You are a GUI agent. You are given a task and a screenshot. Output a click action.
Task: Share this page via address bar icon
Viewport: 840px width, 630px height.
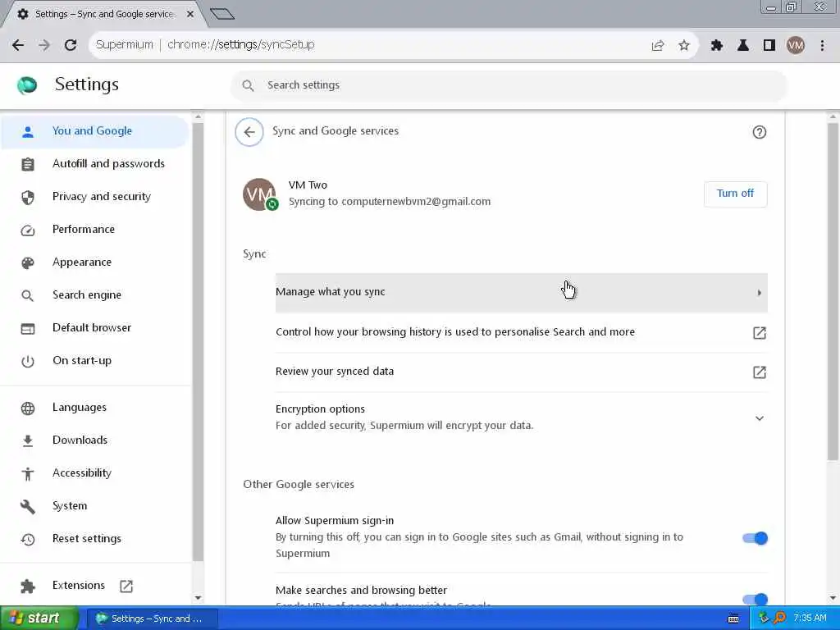[658, 45]
